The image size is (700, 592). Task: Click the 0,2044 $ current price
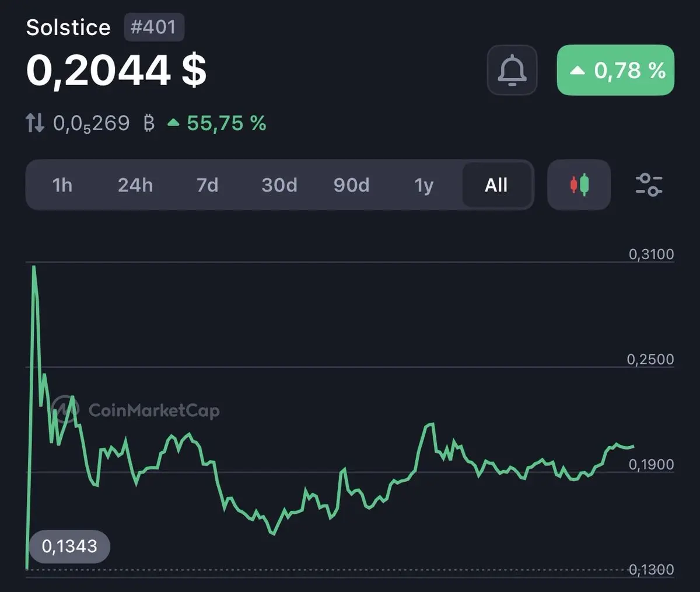[116, 71]
